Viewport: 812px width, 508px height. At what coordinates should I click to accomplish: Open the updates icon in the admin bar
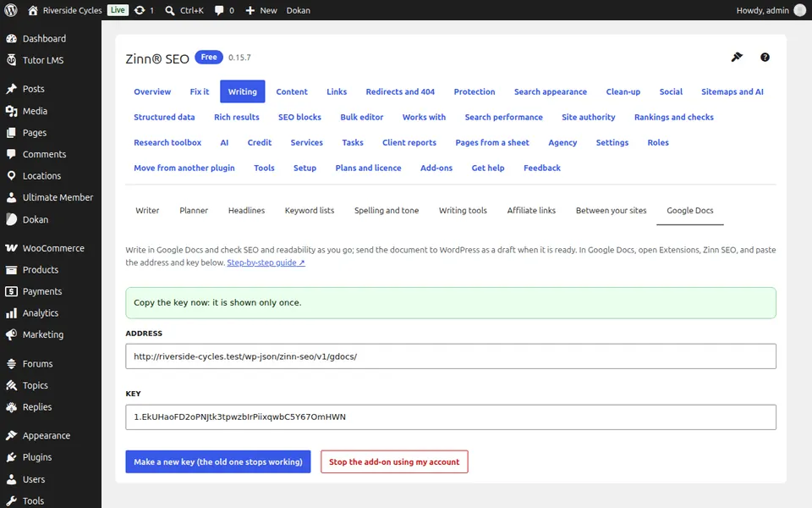coord(140,10)
